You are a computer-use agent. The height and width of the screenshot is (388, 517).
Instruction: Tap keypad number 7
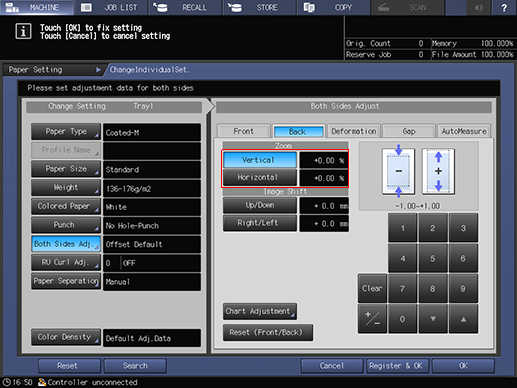tap(402, 289)
